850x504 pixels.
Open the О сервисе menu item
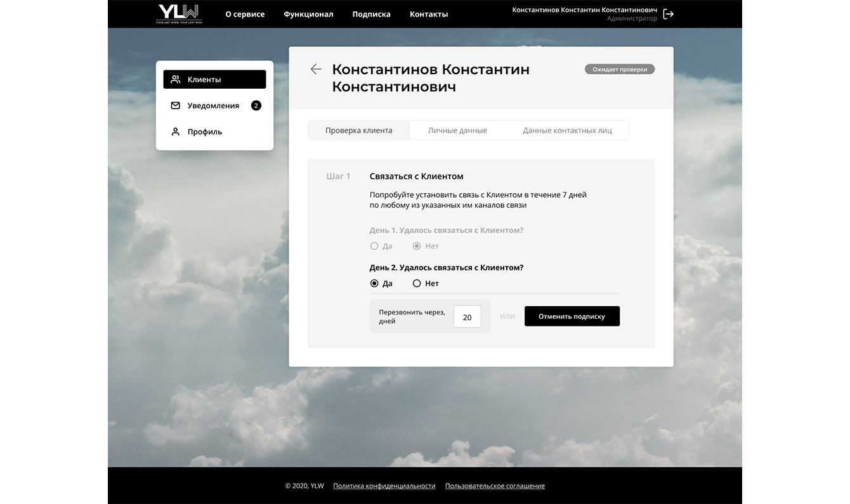pyautogui.click(x=245, y=14)
